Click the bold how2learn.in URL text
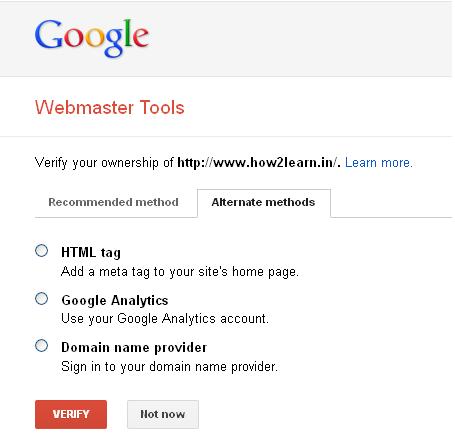The height and width of the screenshot is (438, 455). point(259,163)
